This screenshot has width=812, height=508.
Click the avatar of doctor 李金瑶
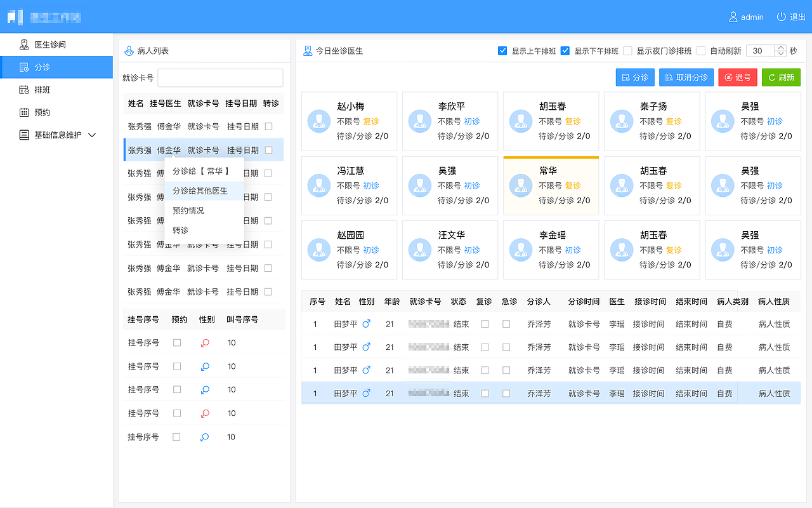point(521,250)
